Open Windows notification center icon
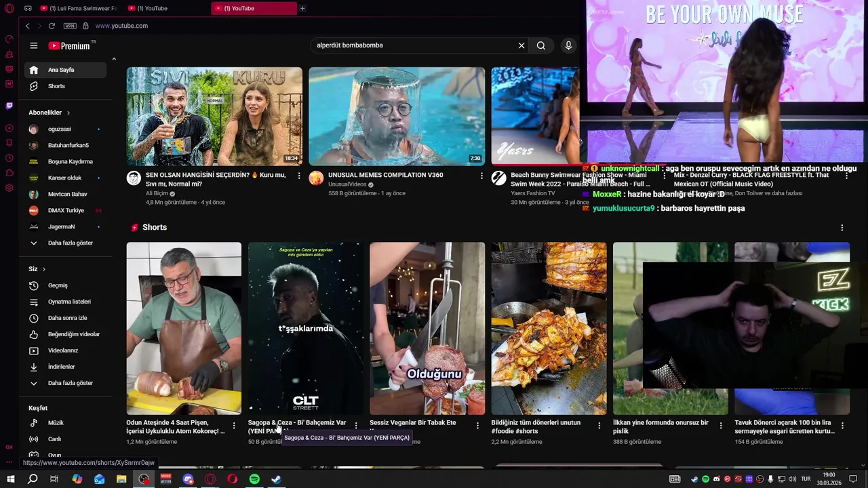This screenshot has width=868, height=488. coord(854,479)
